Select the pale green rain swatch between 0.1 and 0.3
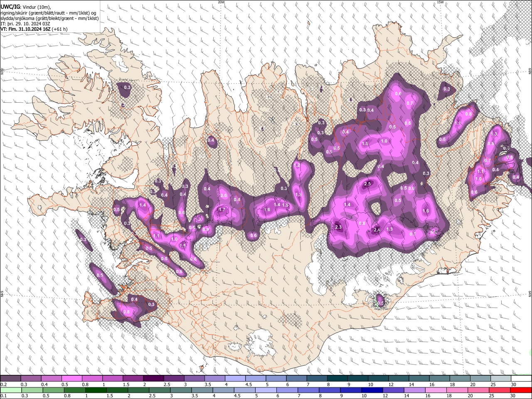The width and height of the screenshot is (532, 399). coord(10,390)
